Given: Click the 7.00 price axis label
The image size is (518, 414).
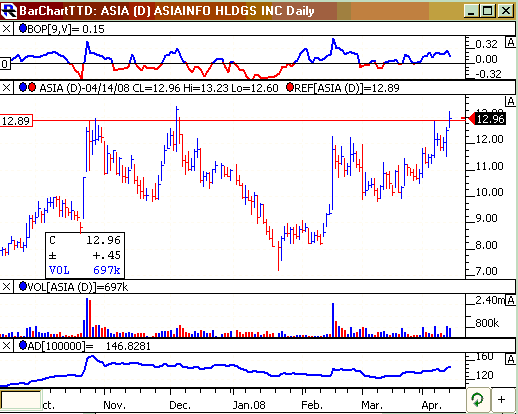Looking at the screenshot, I should coord(486,271).
